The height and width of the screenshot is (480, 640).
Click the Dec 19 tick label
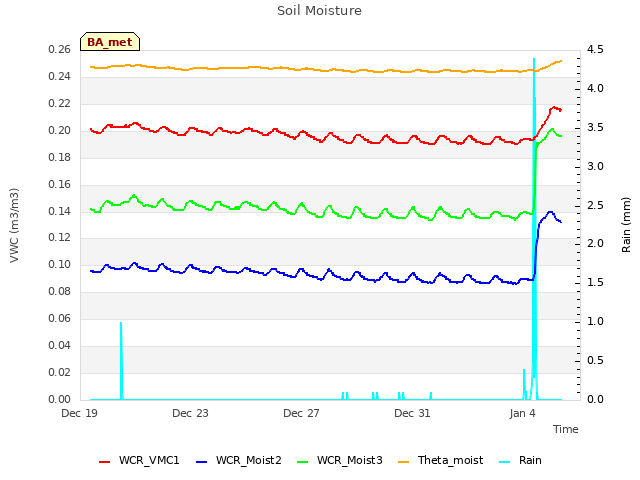point(80,413)
